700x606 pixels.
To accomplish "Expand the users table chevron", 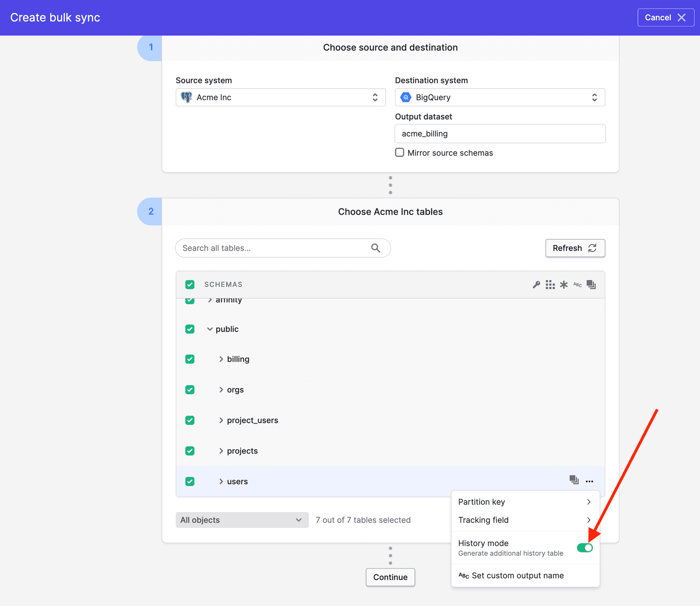I will point(221,481).
